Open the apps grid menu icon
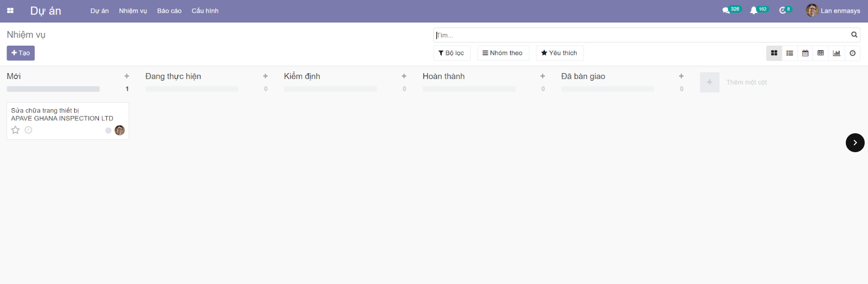 coord(10,11)
